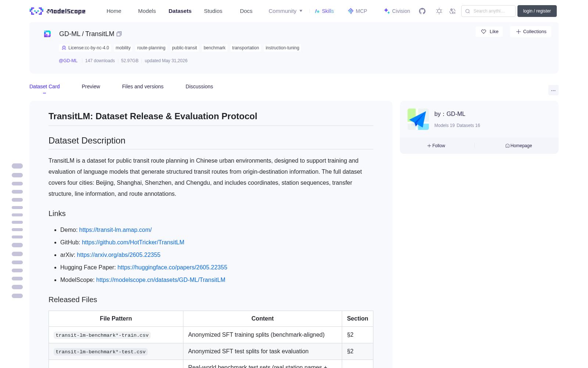The image size is (588, 368).
Task: Select the Dataset Card tab
Action: [44, 86]
